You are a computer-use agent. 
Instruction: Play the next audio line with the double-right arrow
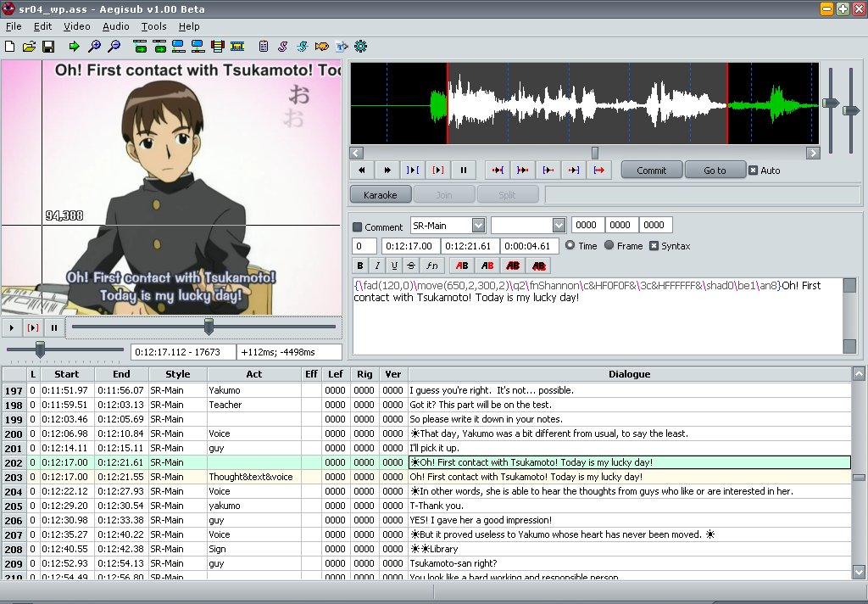387,171
